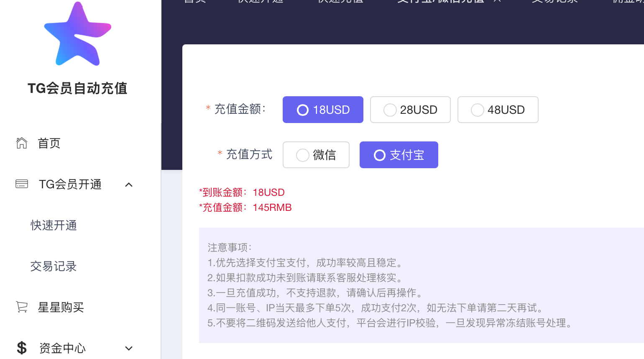This screenshot has width=644, height=359.
Task: Select 支付宝 as the payment method
Action: click(399, 155)
